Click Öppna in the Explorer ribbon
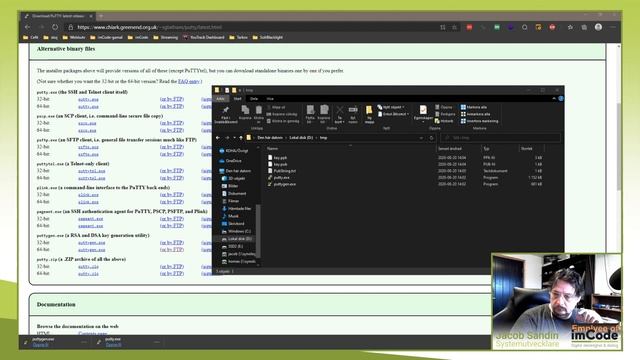The image size is (640, 360). [444, 107]
